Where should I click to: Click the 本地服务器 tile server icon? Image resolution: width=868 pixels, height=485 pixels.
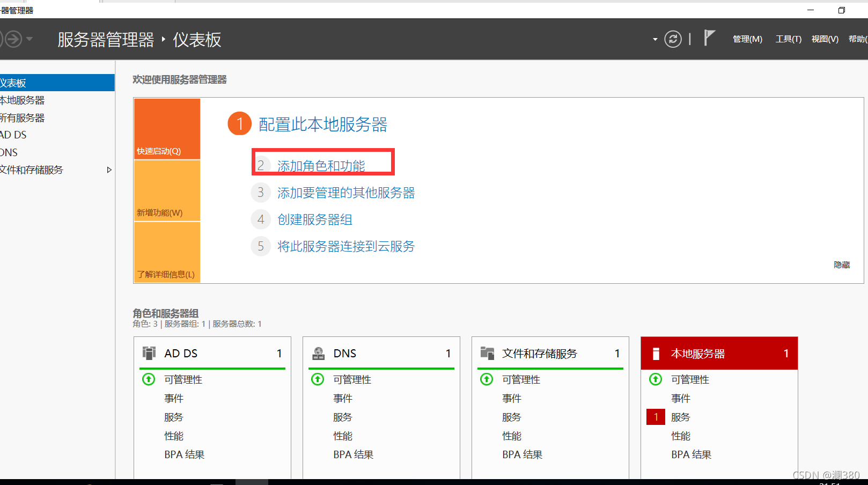(656, 354)
